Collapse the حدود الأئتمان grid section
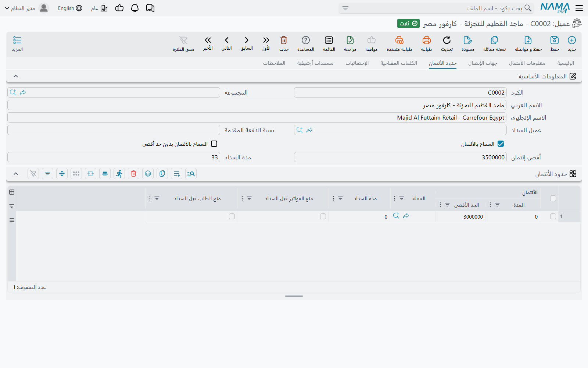The image size is (588, 368). pos(16,174)
